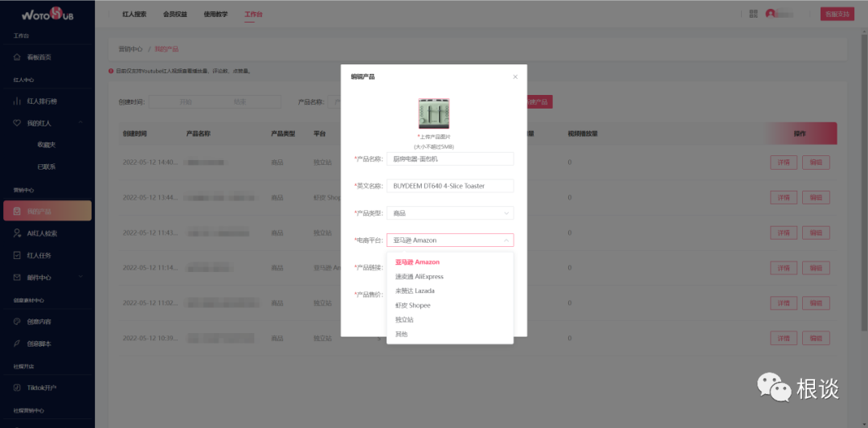Image resolution: width=868 pixels, height=428 pixels.
Task: Click 编辑 for the 14:40 row
Action: pos(816,163)
